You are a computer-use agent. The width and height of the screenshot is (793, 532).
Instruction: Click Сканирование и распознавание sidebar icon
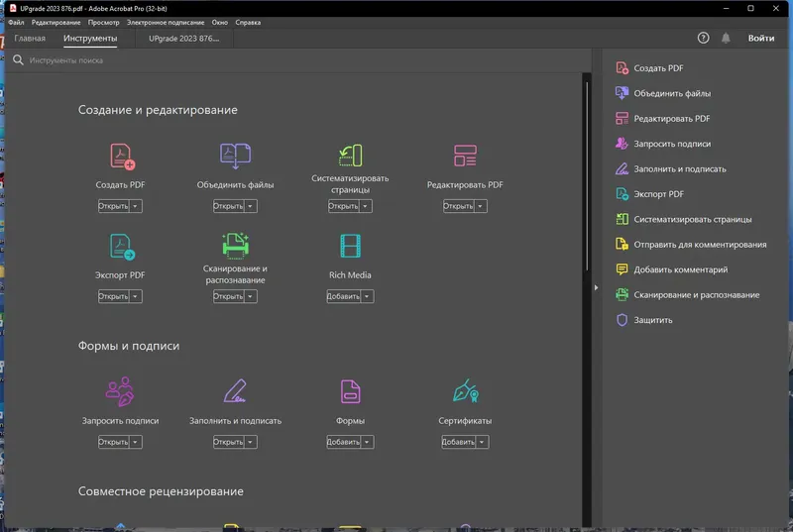pos(623,294)
